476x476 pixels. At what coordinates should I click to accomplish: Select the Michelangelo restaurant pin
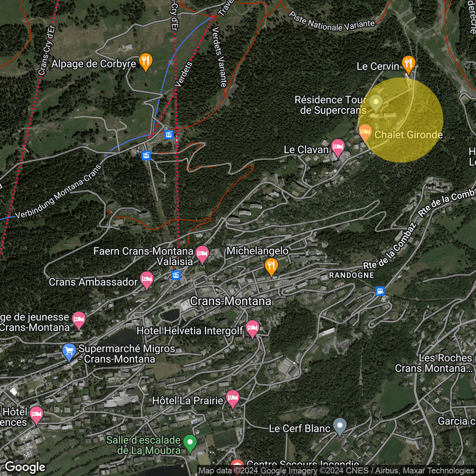pyautogui.click(x=272, y=266)
